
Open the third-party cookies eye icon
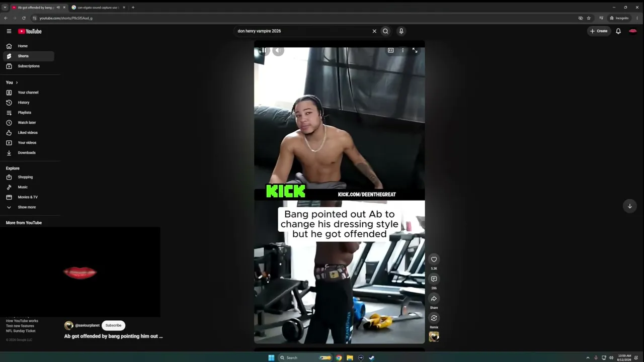tap(581, 18)
